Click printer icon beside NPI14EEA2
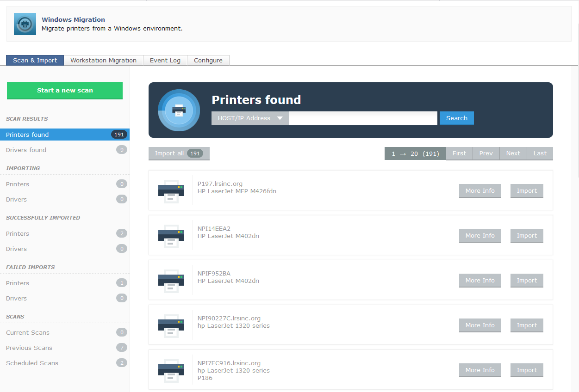 coord(171,235)
